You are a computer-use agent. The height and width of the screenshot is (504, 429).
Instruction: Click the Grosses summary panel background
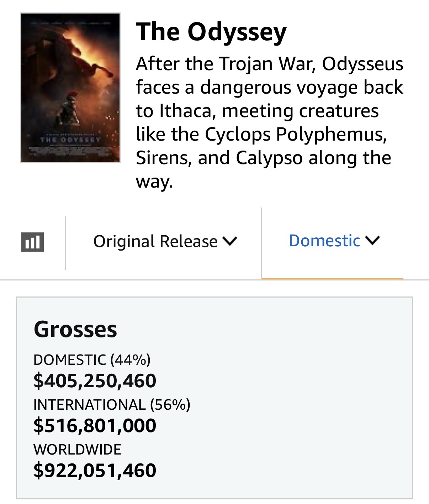[285, 398]
